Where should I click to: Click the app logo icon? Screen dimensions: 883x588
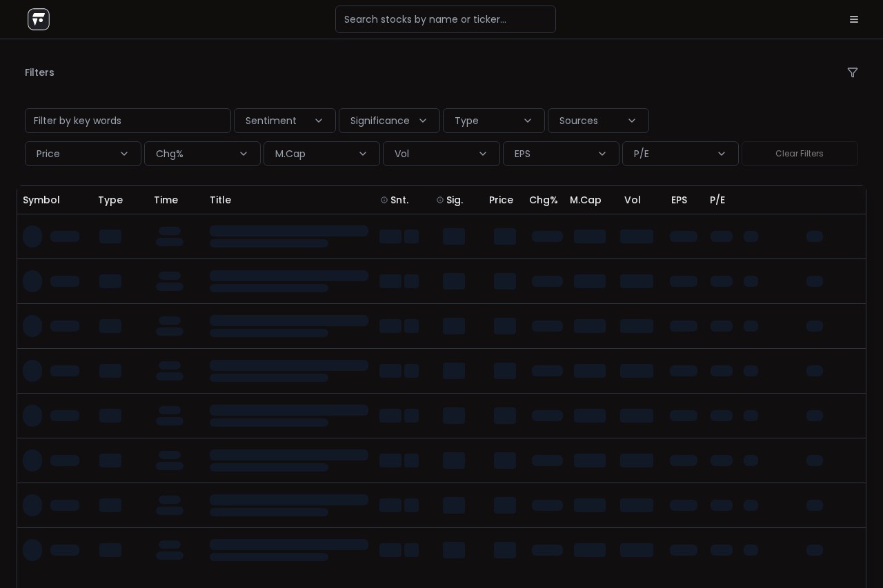pyautogui.click(x=39, y=19)
